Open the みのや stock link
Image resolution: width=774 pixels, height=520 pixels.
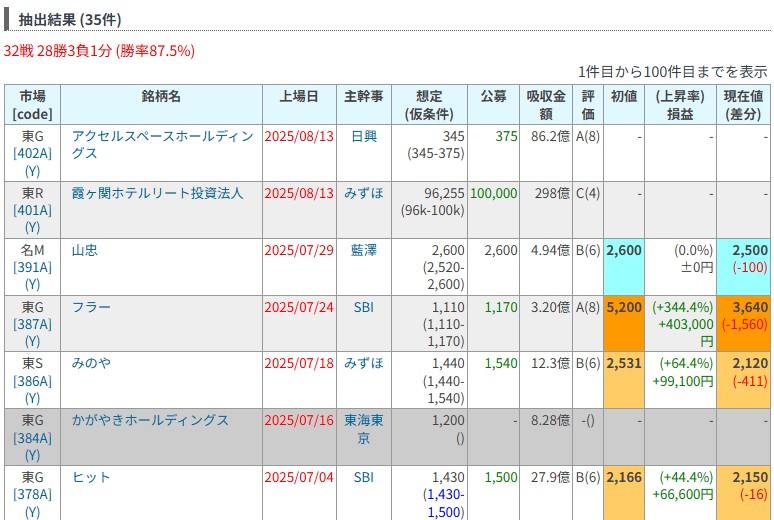pyautogui.click(x=91, y=363)
